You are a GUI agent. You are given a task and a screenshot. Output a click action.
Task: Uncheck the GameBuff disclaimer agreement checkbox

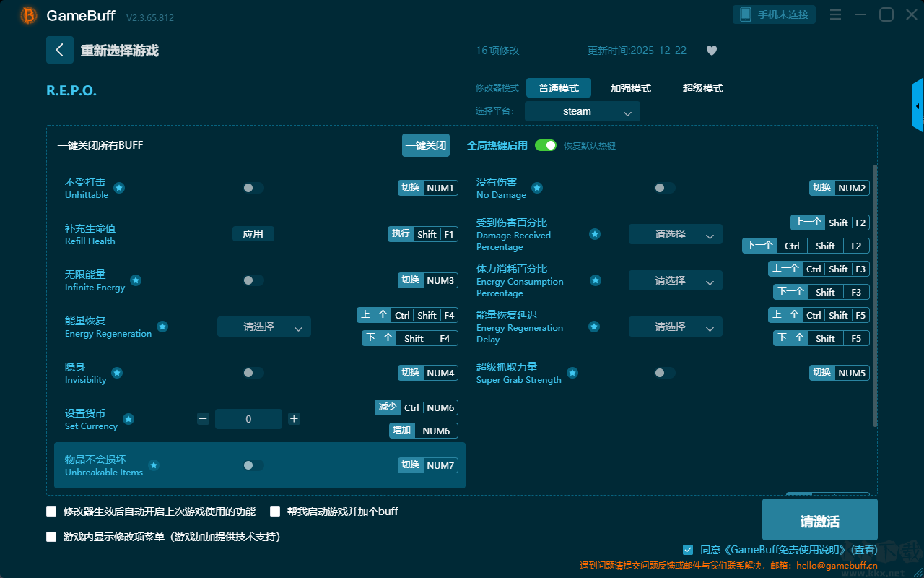[x=688, y=550]
